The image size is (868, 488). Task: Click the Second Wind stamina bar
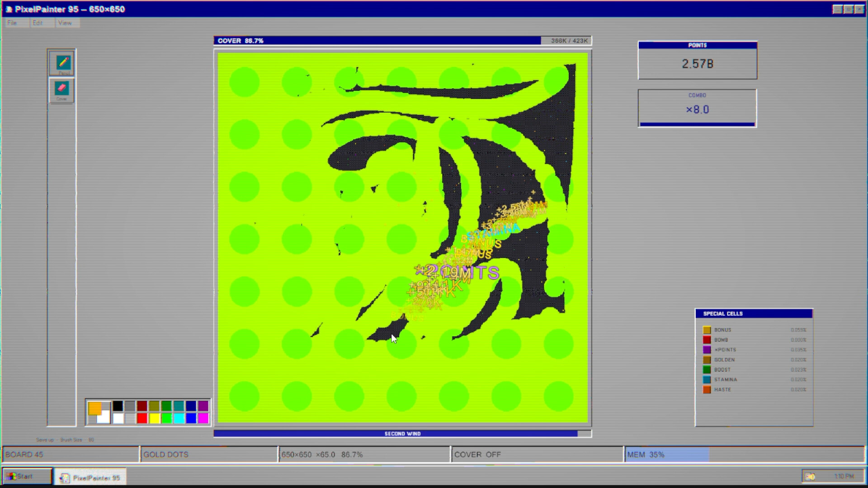click(x=402, y=434)
